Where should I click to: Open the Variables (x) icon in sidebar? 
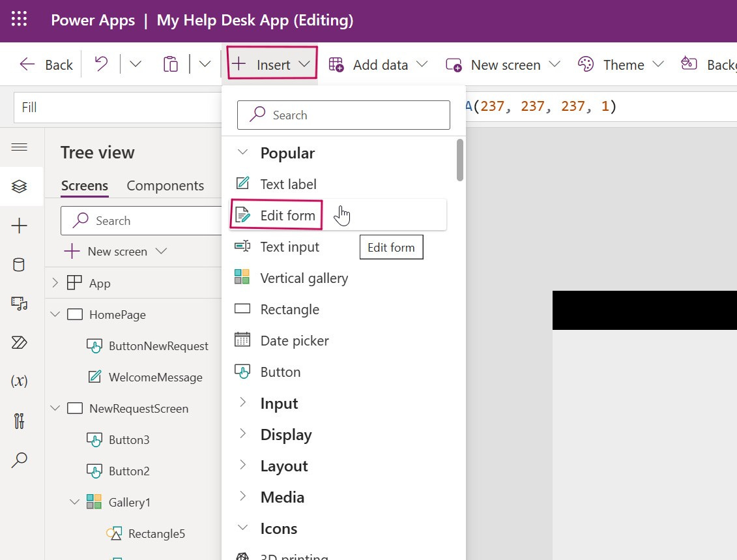tap(20, 381)
